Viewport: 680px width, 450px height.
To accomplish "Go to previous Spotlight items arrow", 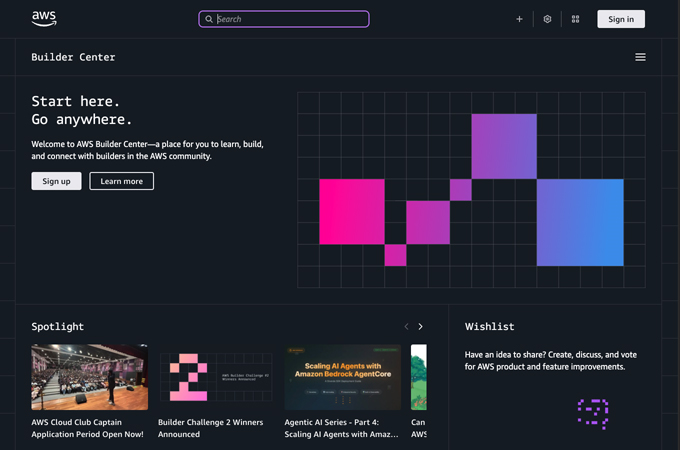I will tap(406, 326).
